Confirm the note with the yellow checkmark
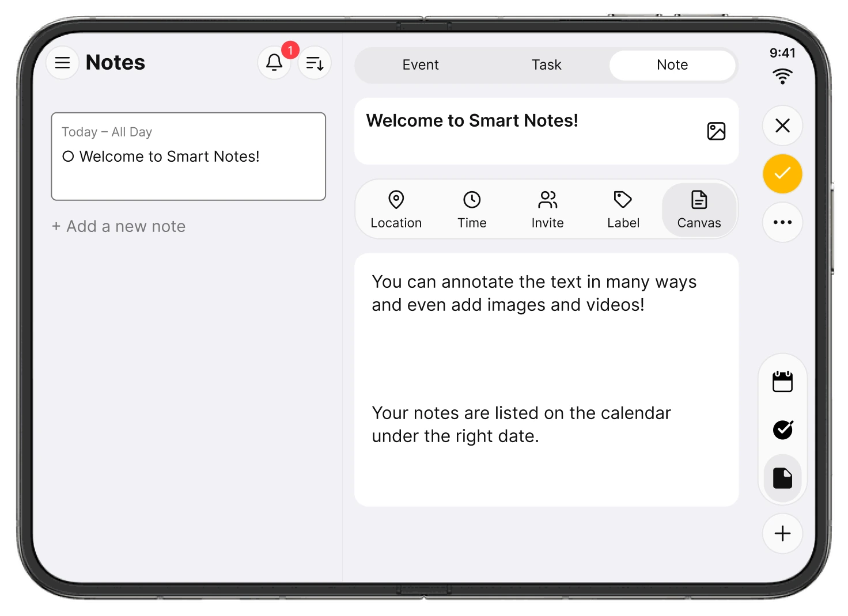The height and width of the screenshot is (616, 848). coord(782,174)
